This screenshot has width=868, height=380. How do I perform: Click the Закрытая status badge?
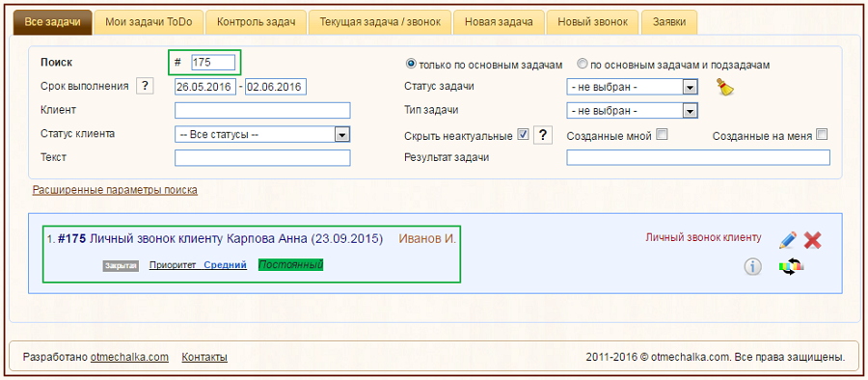[121, 266]
